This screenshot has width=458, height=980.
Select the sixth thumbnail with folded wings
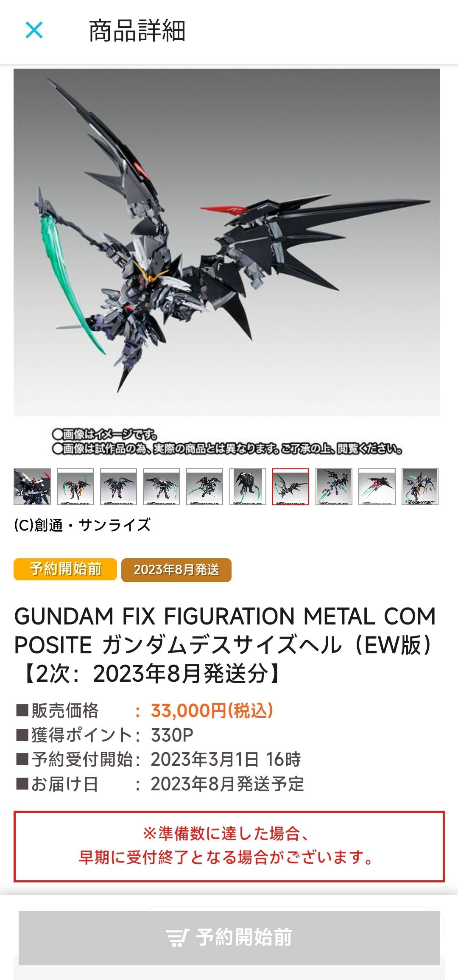pos(248,487)
